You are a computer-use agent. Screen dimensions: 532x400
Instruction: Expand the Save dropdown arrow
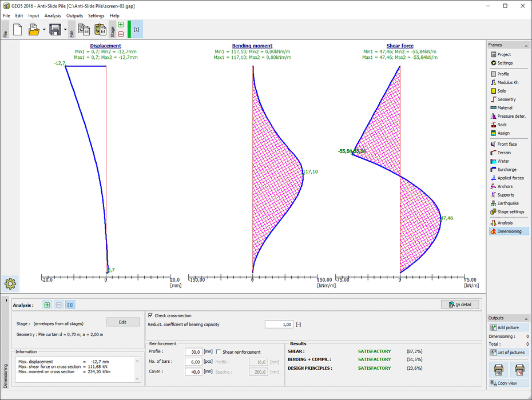pyautogui.click(x=65, y=30)
